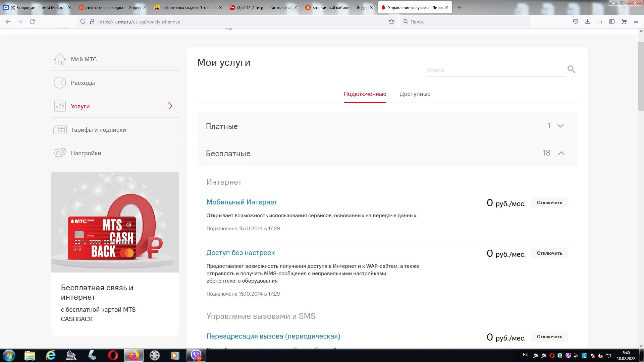Click the Услуги sliders icon
The image size is (644, 362).
(60, 106)
